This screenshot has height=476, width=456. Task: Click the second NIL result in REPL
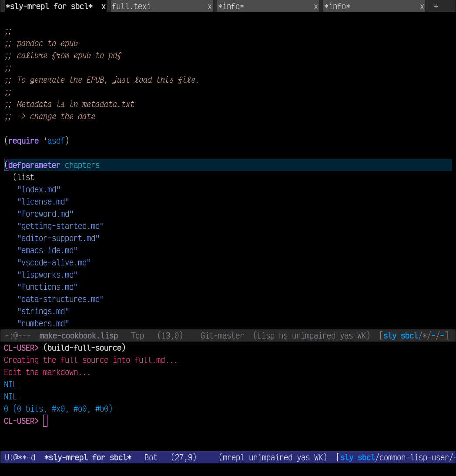tap(10, 396)
